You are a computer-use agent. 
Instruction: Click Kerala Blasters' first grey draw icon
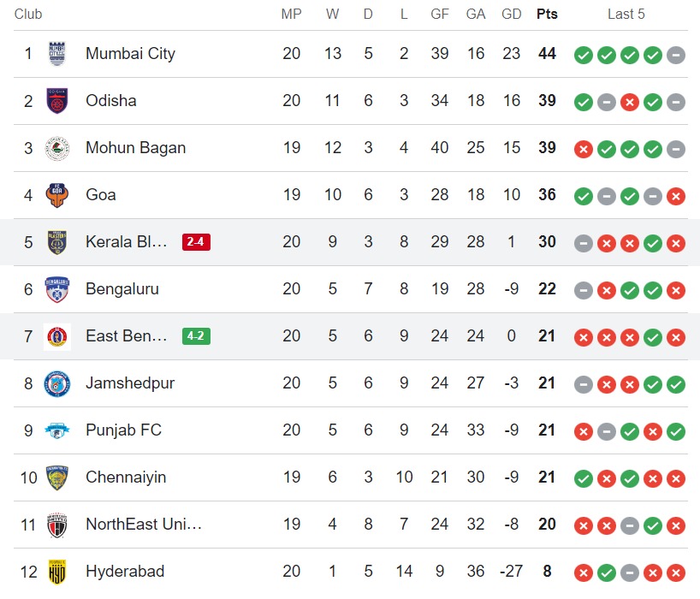(x=584, y=243)
